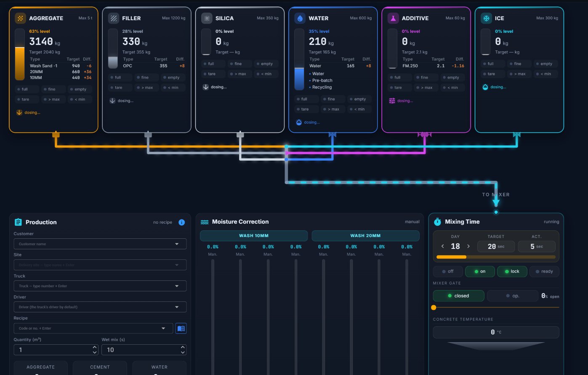The height and width of the screenshot is (375, 588).
Task: Click the Quantity stepper arrows
Action: click(95, 350)
